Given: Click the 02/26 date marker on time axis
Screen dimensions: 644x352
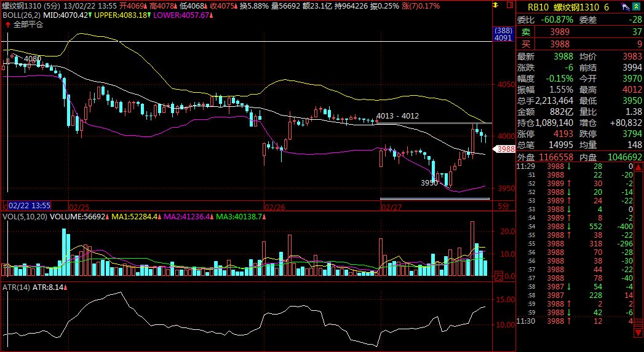Looking at the screenshot, I should click(x=275, y=207).
